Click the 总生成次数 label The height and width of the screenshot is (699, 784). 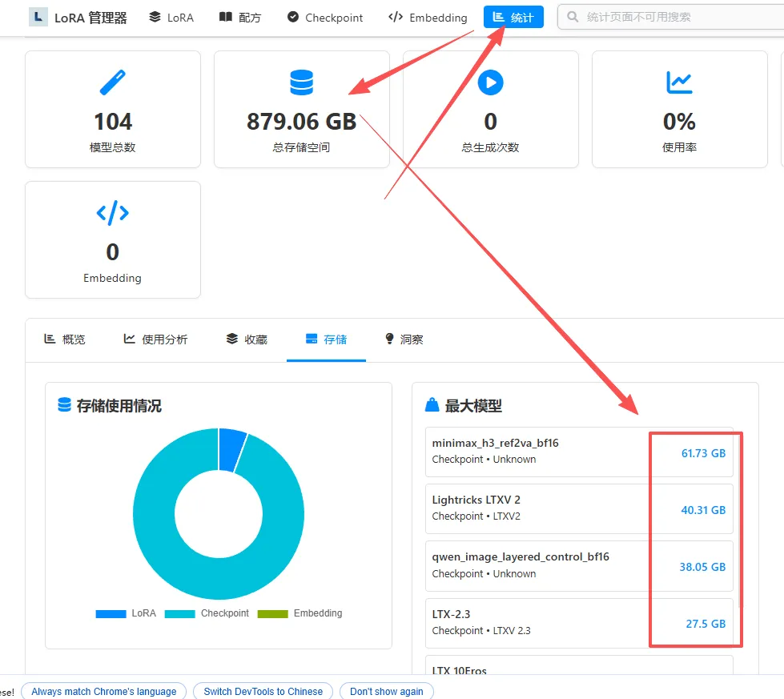tap(490, 147)
